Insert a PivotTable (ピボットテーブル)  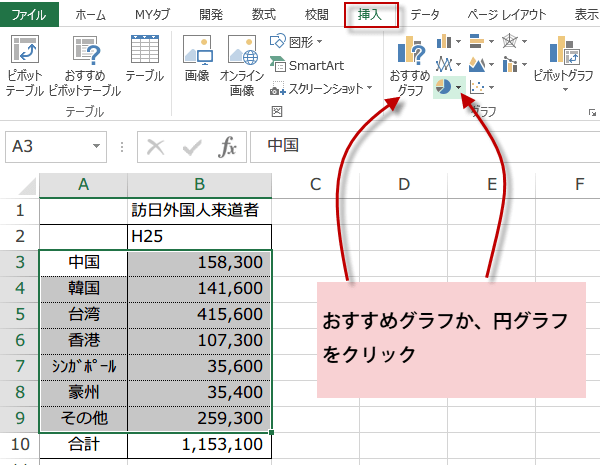pos(24,65)
